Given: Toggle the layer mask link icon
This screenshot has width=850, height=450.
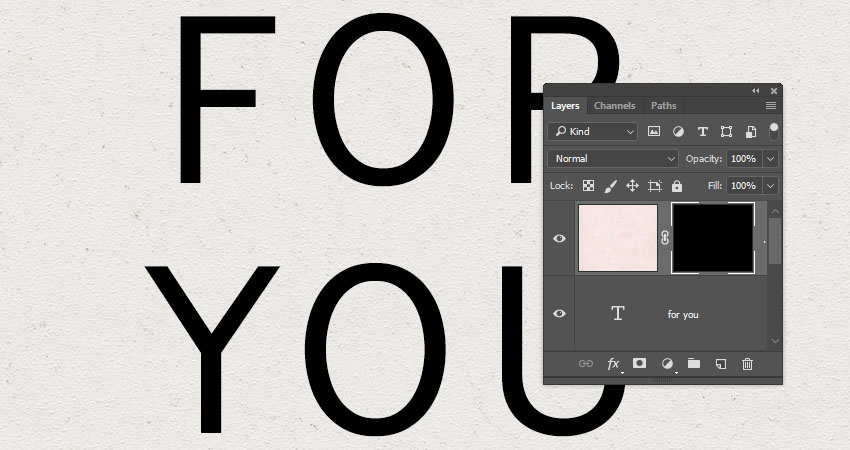Looking at the screenshot, I should pyautogui.click(x=665, y=237).
